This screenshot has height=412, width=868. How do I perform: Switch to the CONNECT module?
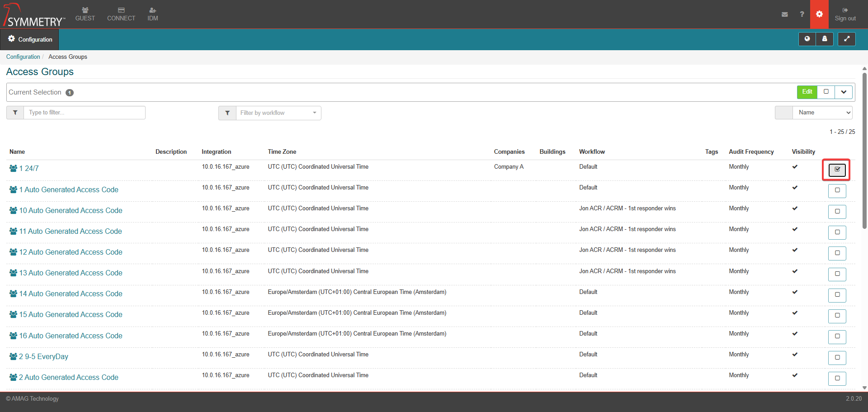121,14
